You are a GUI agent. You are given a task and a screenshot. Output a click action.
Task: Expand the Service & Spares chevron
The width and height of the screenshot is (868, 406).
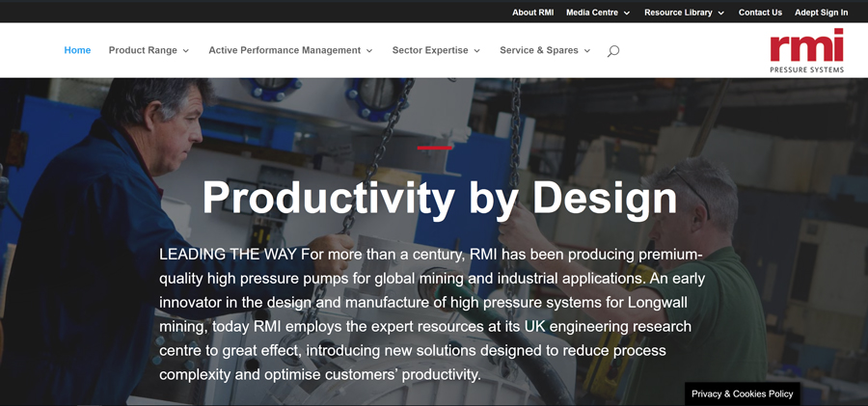(x=587, y=51)
